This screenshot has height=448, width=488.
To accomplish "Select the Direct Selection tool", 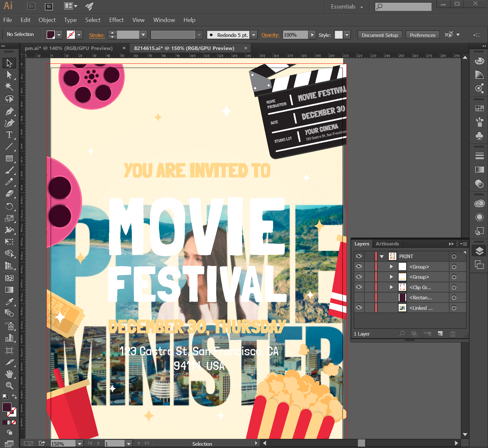I will [9, 75].
